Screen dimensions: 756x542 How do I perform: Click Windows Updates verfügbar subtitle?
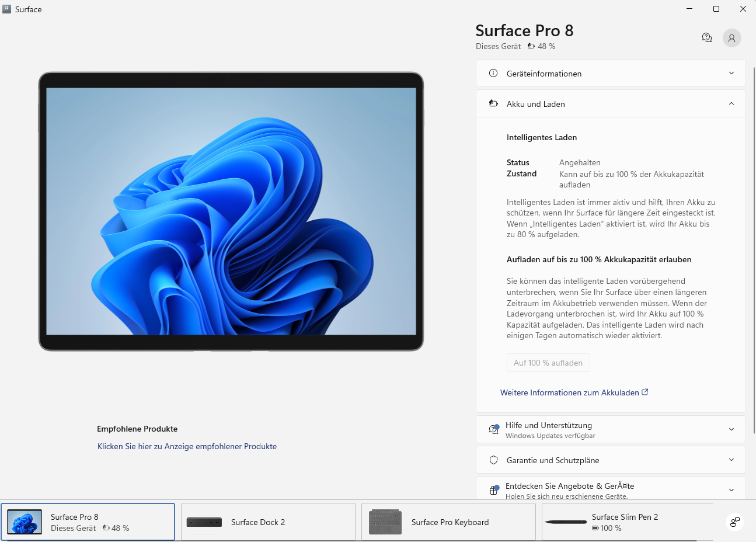551,436
